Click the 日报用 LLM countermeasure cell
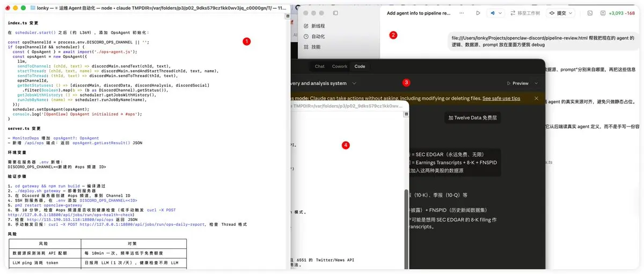Screen dimensions: 644x274 pyautogui.click(x=134, y=263)
